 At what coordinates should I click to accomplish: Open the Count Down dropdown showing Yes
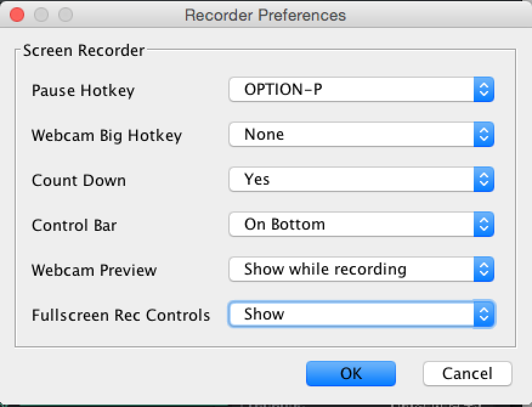pyautogui.click(x=361, y=179)
